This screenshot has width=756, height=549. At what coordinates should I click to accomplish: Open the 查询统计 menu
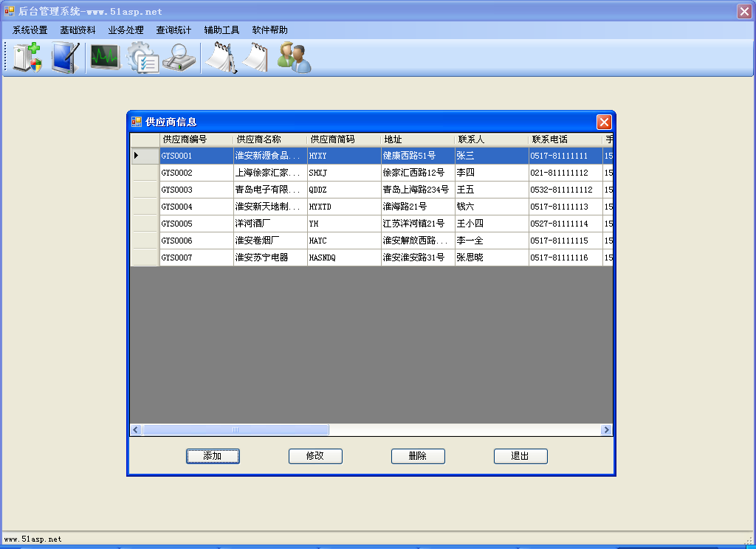(x=173, y=30)
